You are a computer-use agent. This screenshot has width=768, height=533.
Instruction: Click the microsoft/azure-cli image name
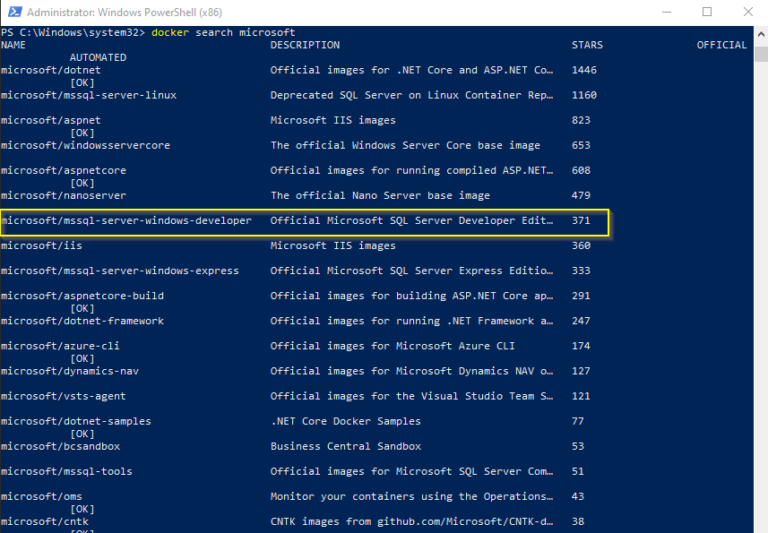tap(60, 345)
